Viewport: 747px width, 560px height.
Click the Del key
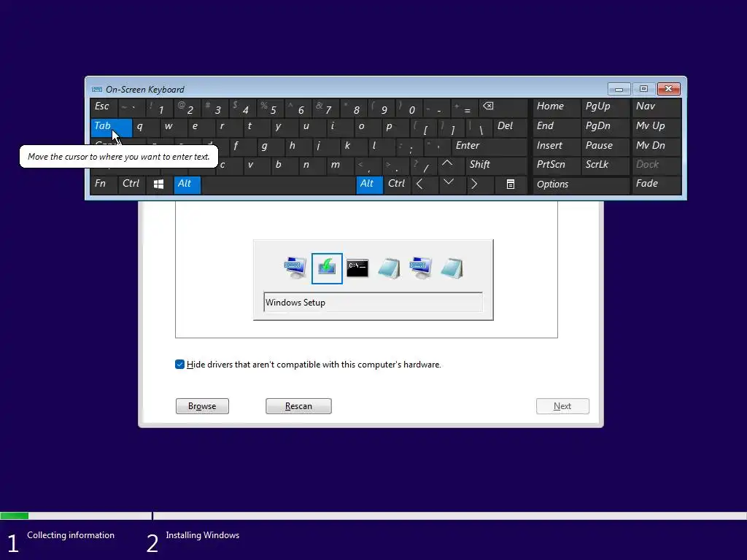pyautogui.click(x=511, y=127)
